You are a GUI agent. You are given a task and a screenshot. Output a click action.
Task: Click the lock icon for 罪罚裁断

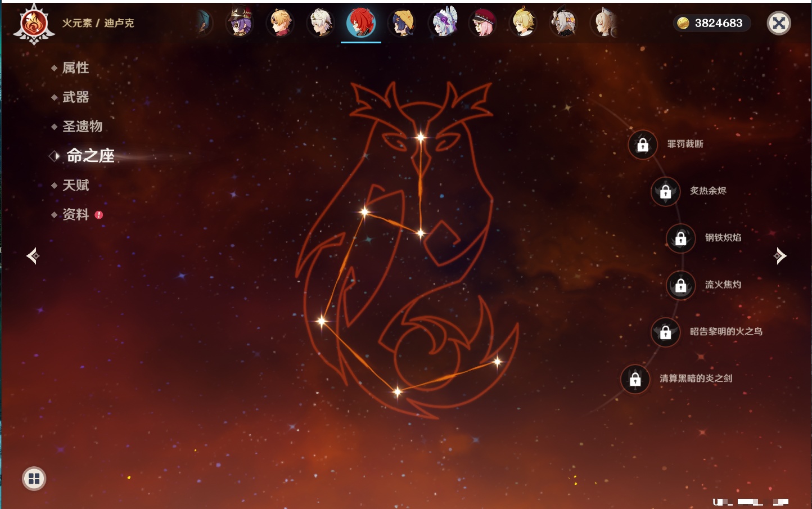pyautogui.click(x=643, y=145)
